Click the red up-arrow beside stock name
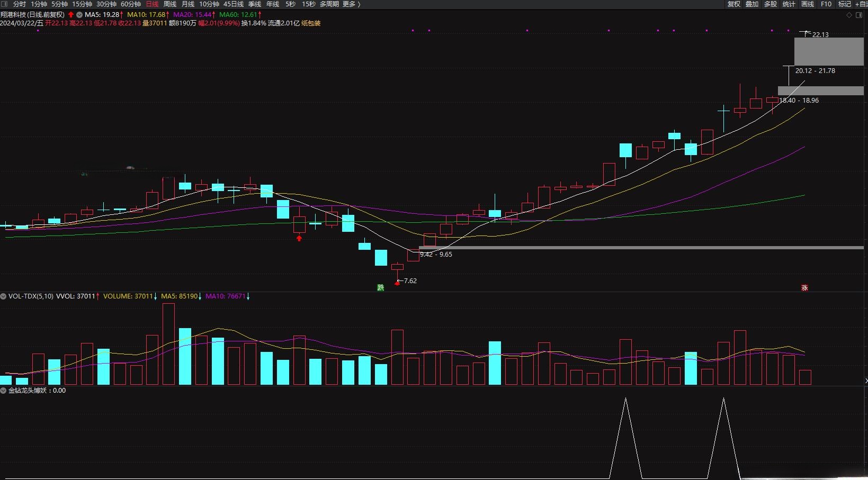The height and width of the screenshot is (480, 868). [x=71, y=15]
